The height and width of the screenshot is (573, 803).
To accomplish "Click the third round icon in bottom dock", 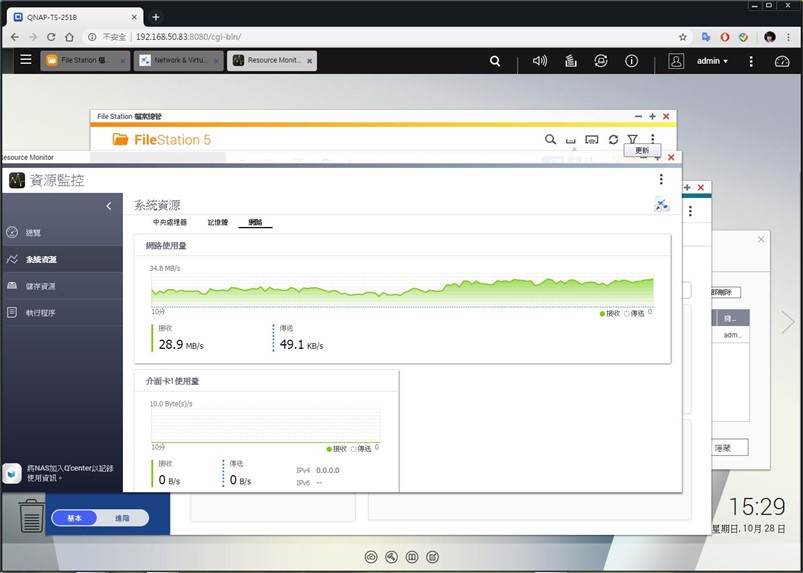I will coord(412,557).
